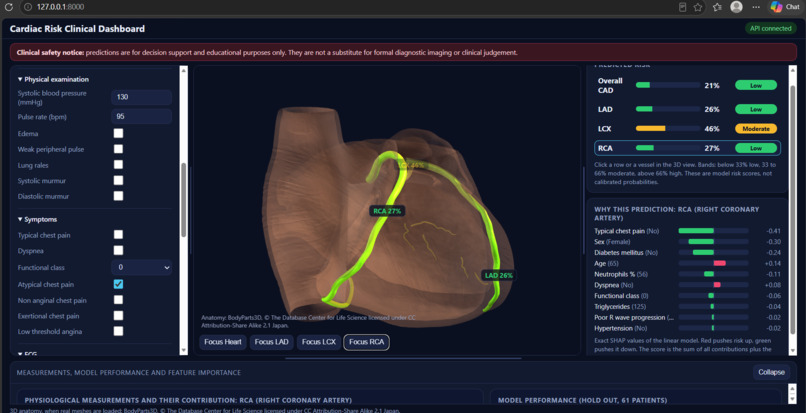Click the Clinical safety notice banner

(403, 52)
